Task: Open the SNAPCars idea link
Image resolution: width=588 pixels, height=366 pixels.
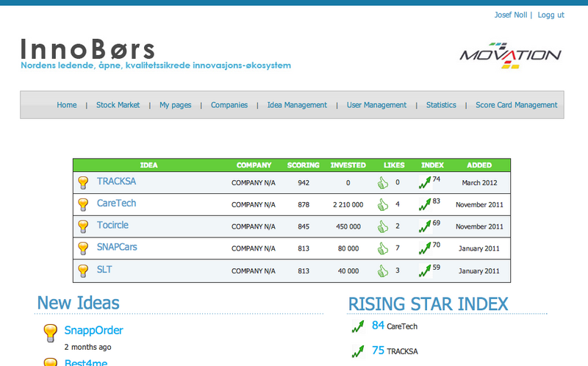Action: point(117,247)
